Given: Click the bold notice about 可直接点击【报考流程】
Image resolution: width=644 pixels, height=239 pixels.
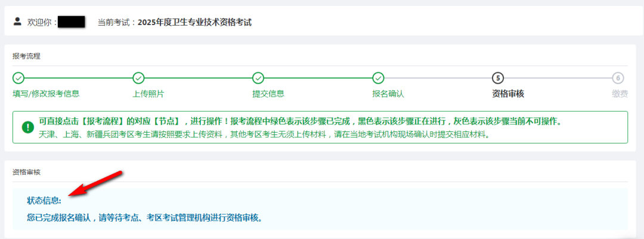Looking at the screenshot, I should [300, 122].
